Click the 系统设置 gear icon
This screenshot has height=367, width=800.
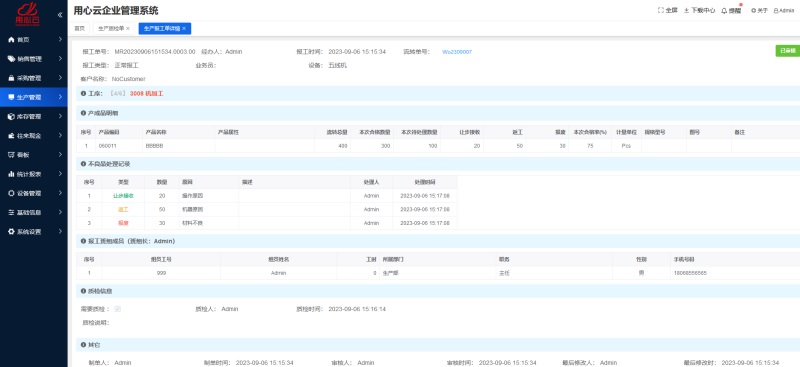click(11, 232)
